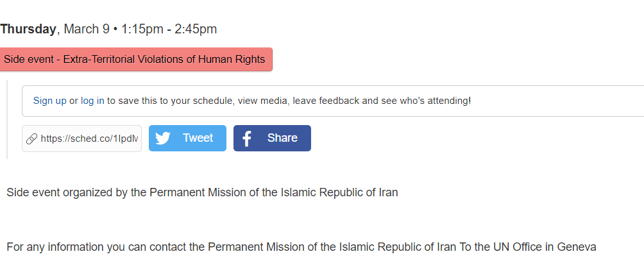Click the Share button label

(283, 138)
